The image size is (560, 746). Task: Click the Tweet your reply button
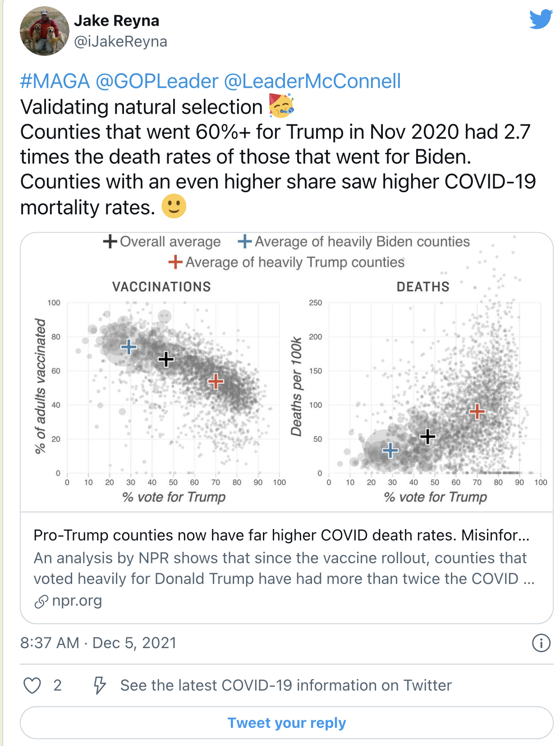pyautogui.click(x=287, y=723)
